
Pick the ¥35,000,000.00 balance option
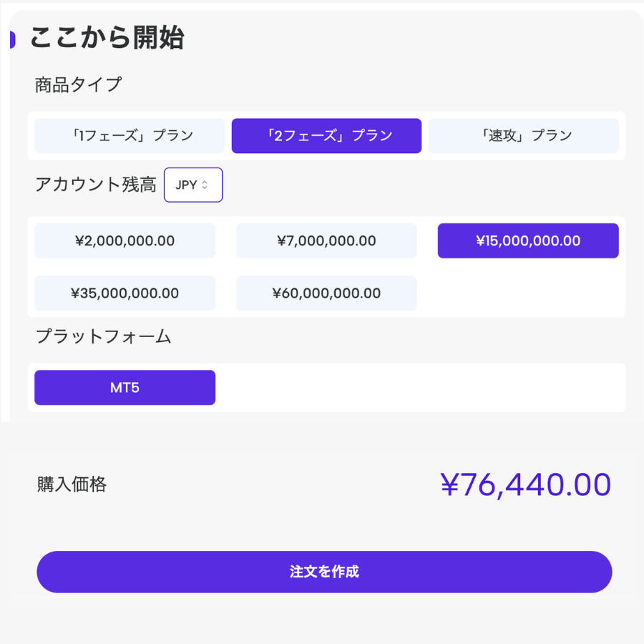click(125, 293)
